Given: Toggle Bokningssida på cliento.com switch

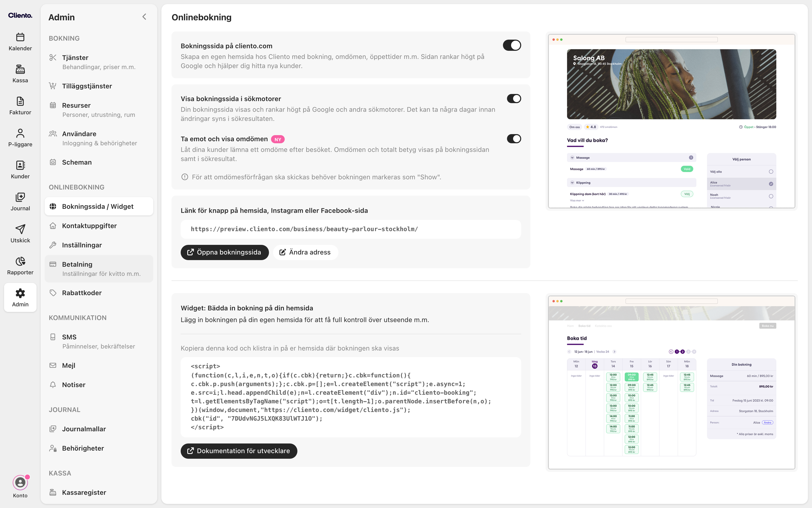Looking at the screenshot, I should pos(512,45).
